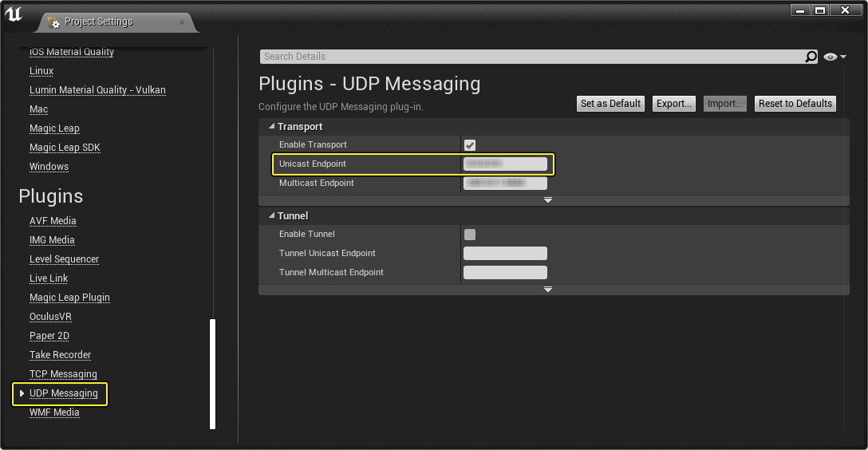Click the search magnifier icon

pos(811,57)
